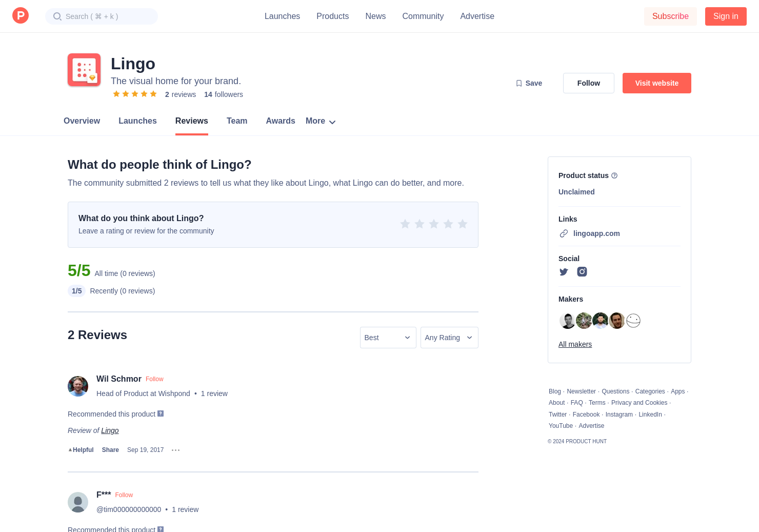
Task: Click the Visit website button
Action: coord(657,83)
